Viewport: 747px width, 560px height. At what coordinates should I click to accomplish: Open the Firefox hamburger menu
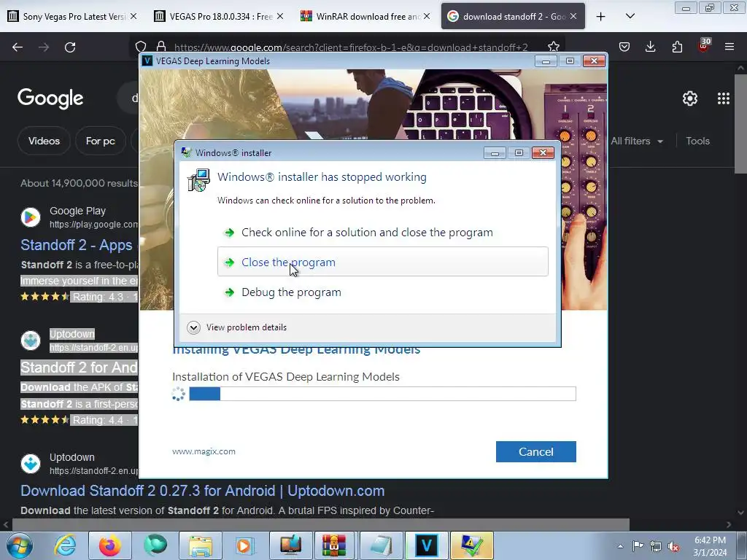pos(729,47)
